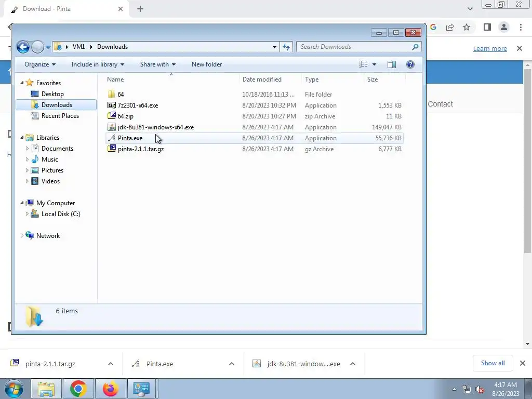Select Desktop under Favorites

click(x=52, y=94)
